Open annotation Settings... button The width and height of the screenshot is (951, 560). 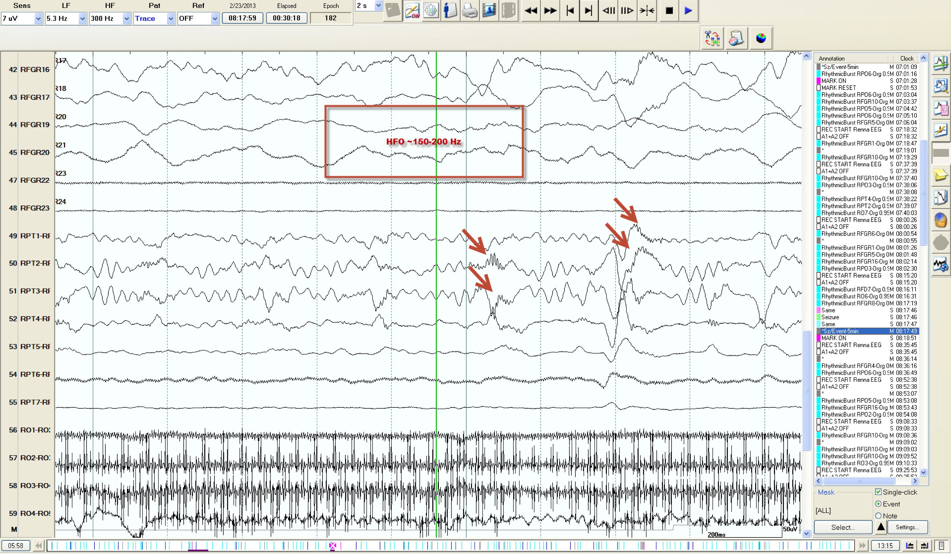click(x=907, y=527)
